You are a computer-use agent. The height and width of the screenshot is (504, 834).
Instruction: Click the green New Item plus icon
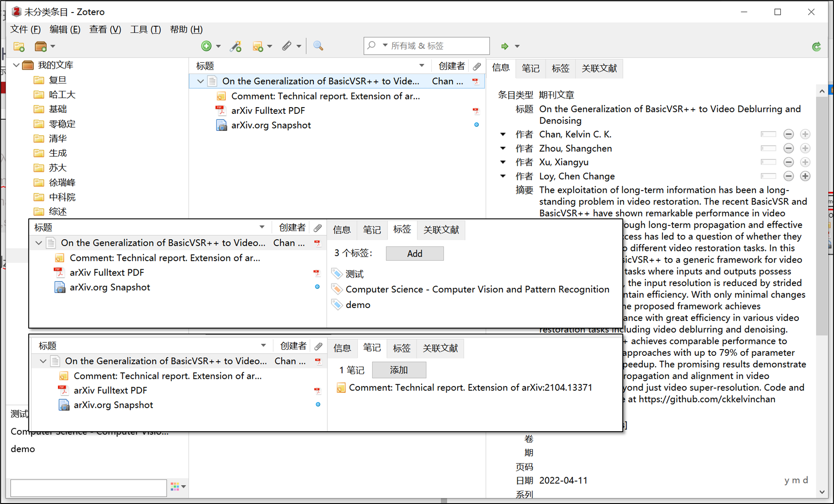coord(206,46)
